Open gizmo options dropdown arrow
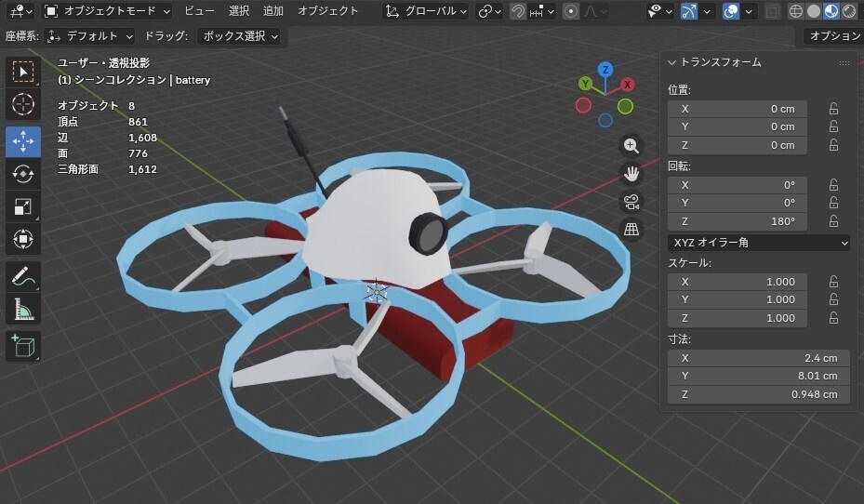Viewport: 864px width, 504px height. coord(707,11)
